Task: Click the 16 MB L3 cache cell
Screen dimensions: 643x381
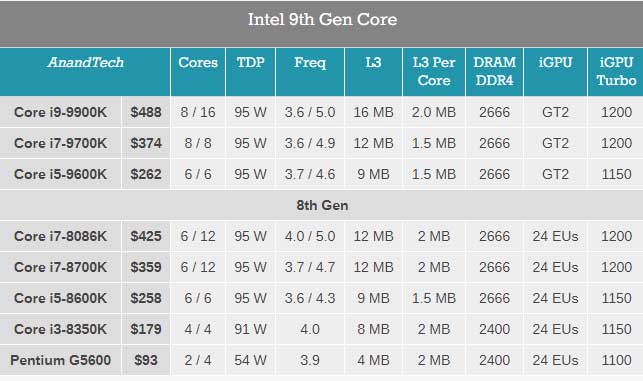Action: point(373,112)
